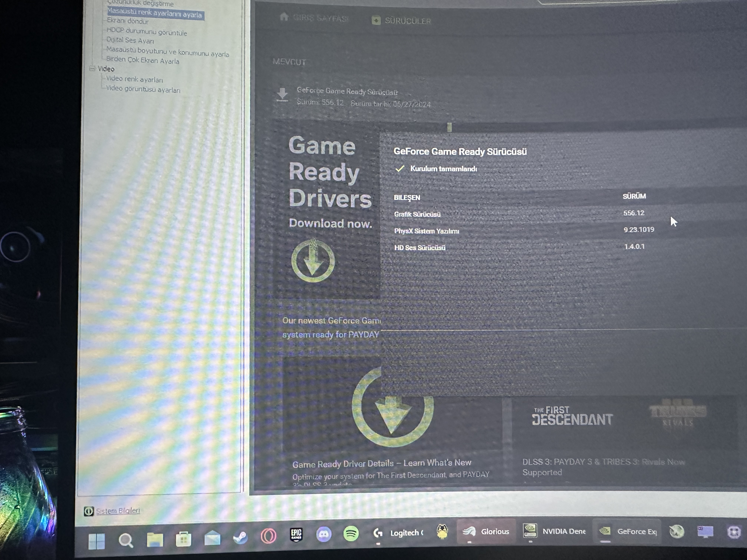
Task: Open Discord from the taskbar
Action: (323, 534)
